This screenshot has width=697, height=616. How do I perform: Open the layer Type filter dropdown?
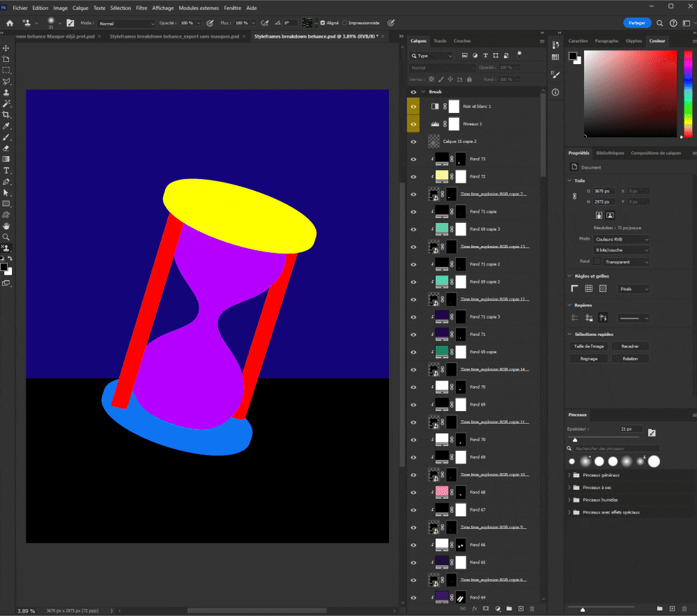[x=431, y=56]
